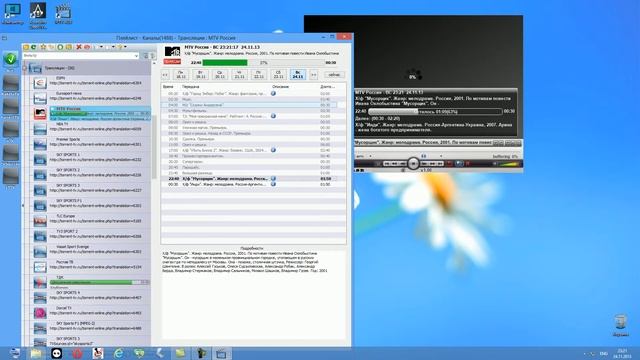
Task: Open File Explorer from the taskbar
Action: click(36, 353)
